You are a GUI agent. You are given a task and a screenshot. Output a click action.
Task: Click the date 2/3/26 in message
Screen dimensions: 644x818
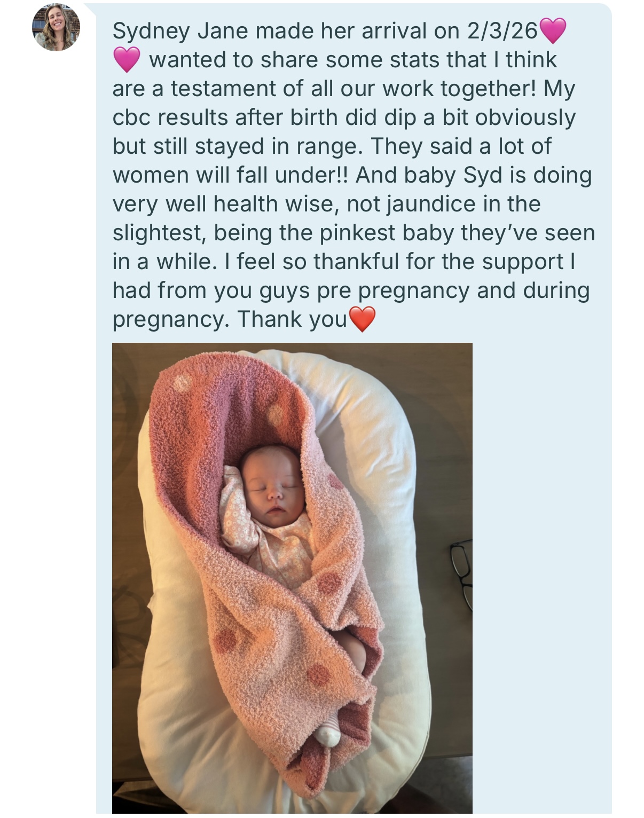pos(502,31)
